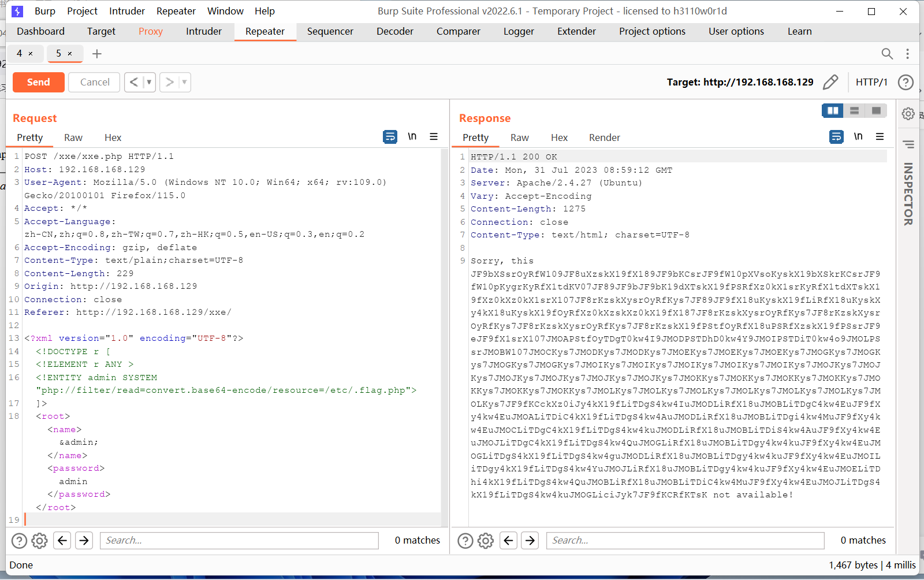Select Repeater tab number 4

(19, 53)
